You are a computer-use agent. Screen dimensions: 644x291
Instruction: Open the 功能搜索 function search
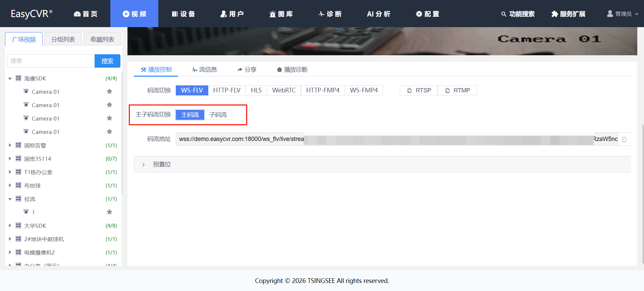pos(518,14)
